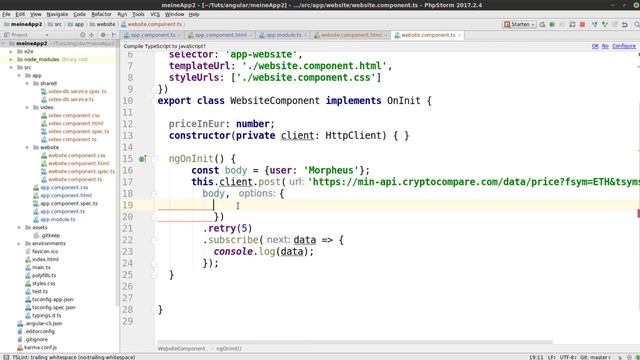Switch to the app.component.ts tab
Screen dimensions: 640x360
tap(153, 35)
